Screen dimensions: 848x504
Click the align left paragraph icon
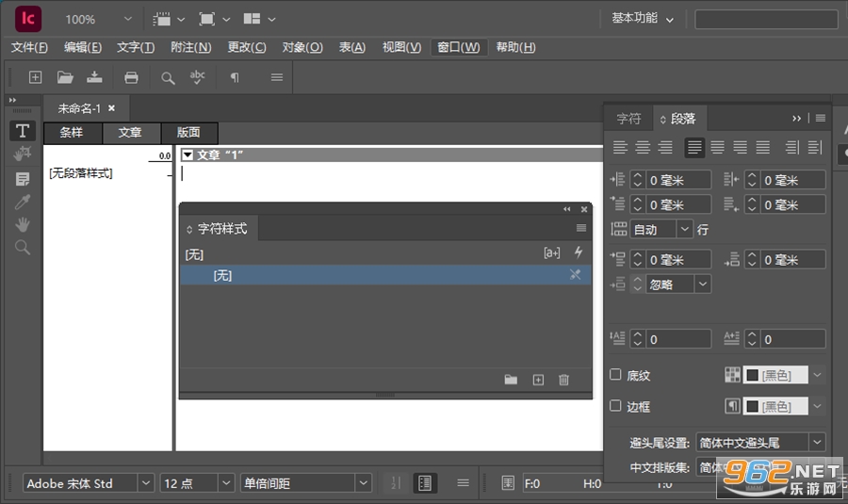pyautogui.click(x=620, y=147)
